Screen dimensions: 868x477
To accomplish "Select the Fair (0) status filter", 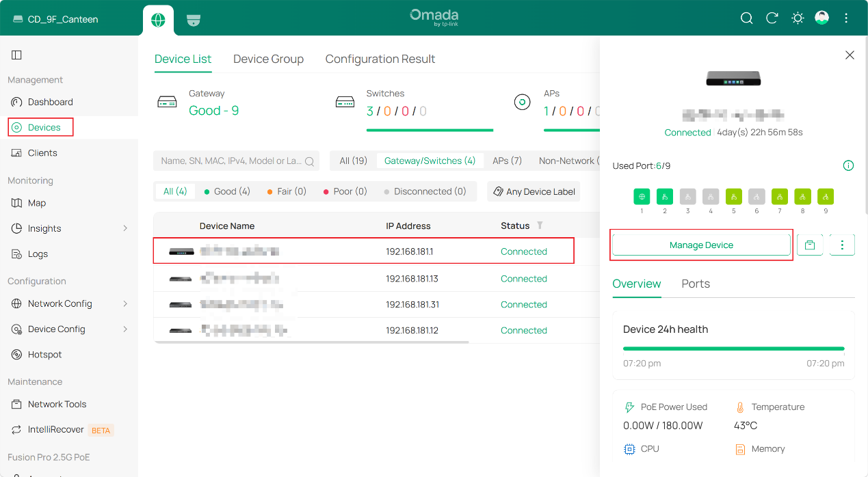I will [287, 191].
